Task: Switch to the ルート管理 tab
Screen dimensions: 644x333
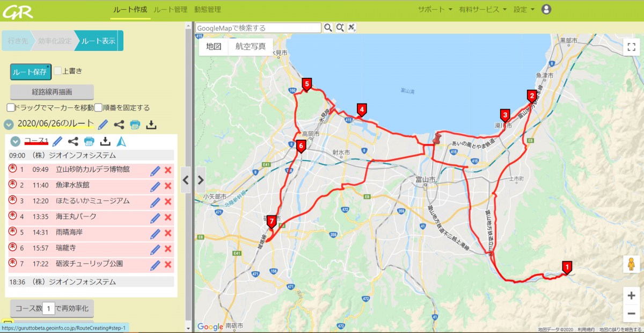Action: click(170, 9)
